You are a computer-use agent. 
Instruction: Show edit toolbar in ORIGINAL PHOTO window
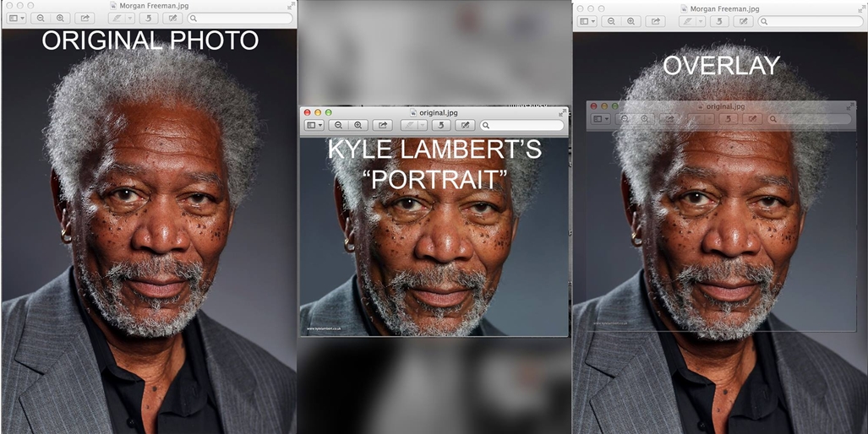[x=172, y=18]
